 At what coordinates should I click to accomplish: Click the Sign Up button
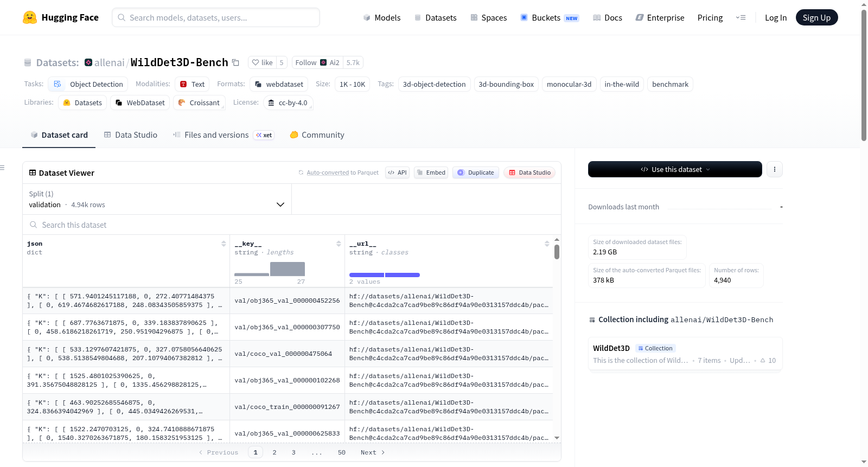[816, 17]
